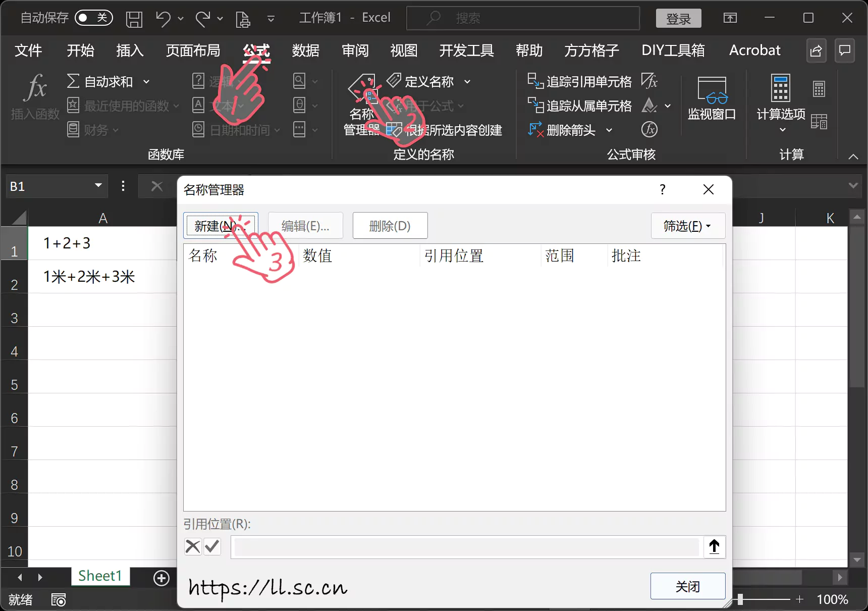Open the Page Layout (页面布局) tab
Viewport: 868px width, 611px height.
tap(193, 50)
